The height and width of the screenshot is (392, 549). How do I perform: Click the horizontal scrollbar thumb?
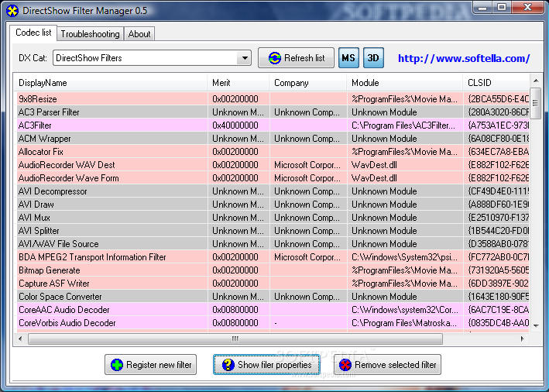tap(235, 339)
